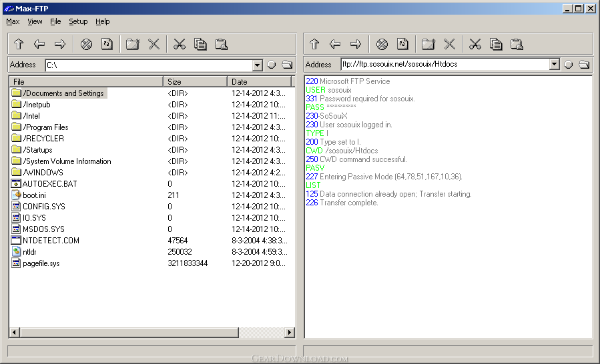Click the back arrow in left toolbar
Viewport: 600px width, 364px height.
(39, 45)
